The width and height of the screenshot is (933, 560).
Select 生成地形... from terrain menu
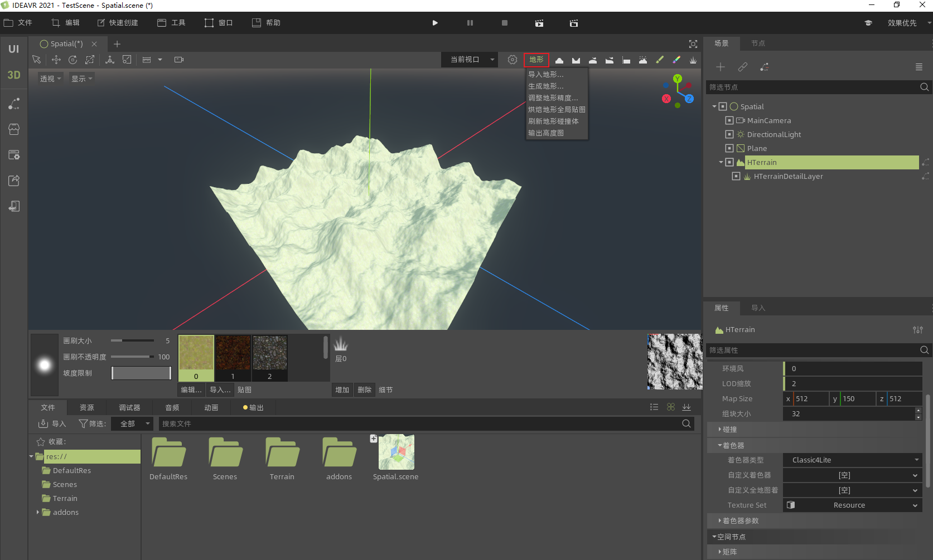[546, 86]
